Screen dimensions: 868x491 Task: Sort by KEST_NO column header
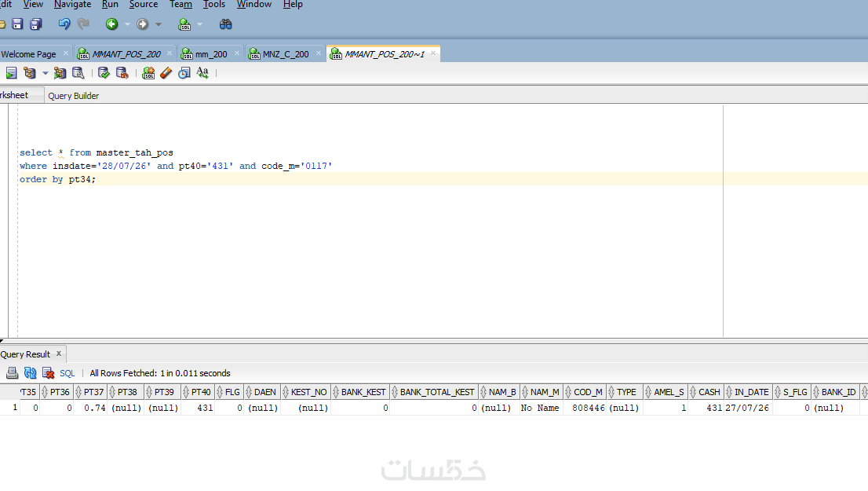pyautogui.click(x=305, y=392)
